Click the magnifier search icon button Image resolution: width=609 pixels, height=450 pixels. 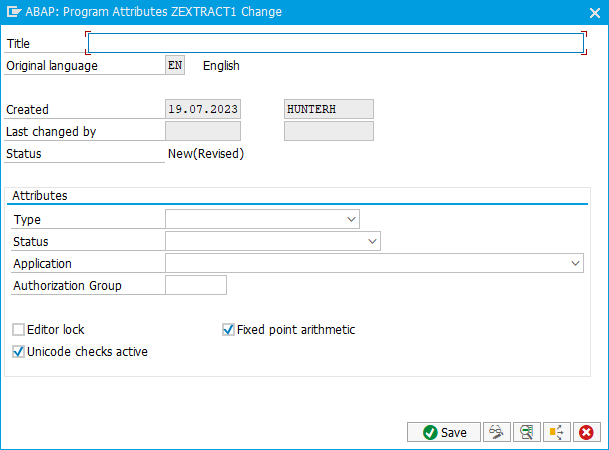pos(527,432)
